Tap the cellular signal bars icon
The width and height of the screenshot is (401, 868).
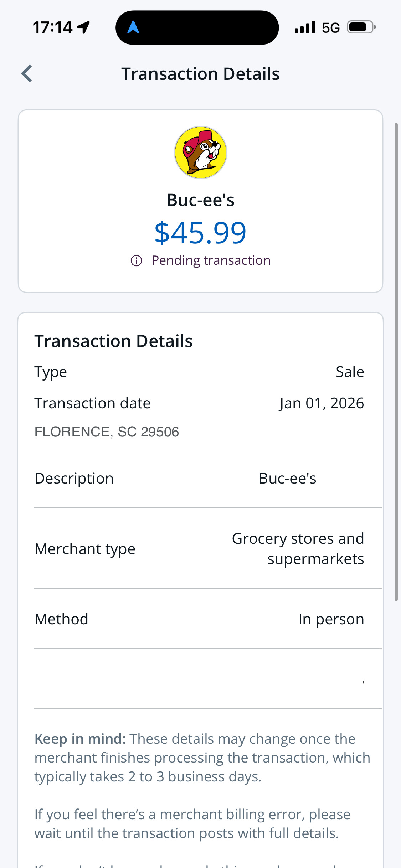click(305, 27)
